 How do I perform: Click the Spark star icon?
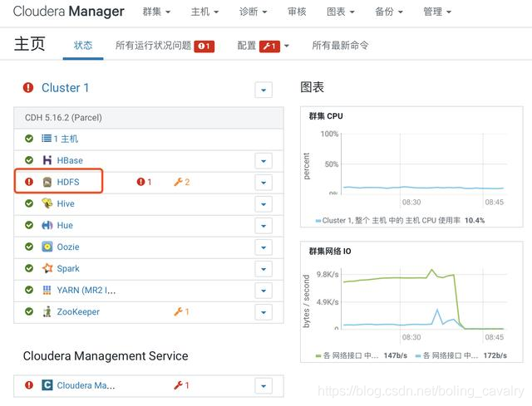pos(47,268)
